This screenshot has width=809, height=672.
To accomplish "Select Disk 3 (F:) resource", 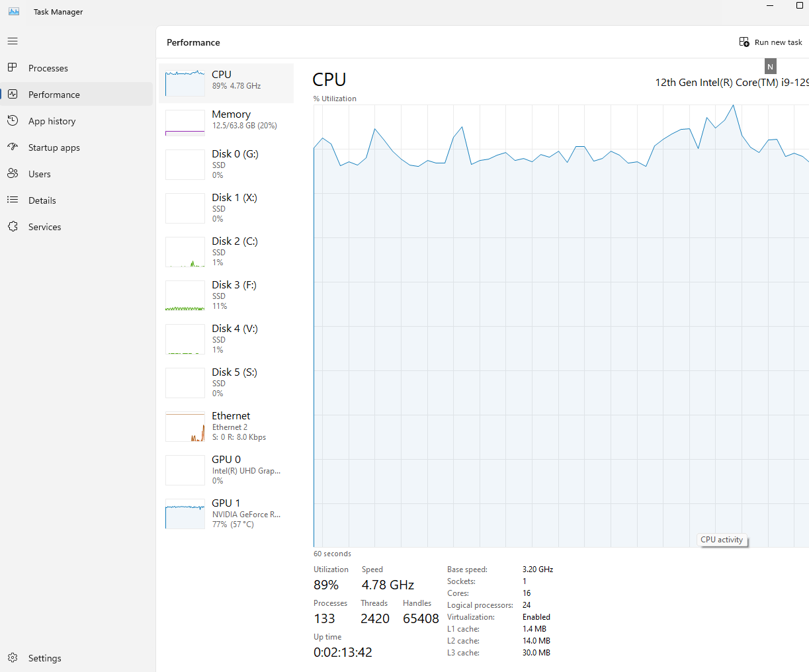I will coord(226,296).
